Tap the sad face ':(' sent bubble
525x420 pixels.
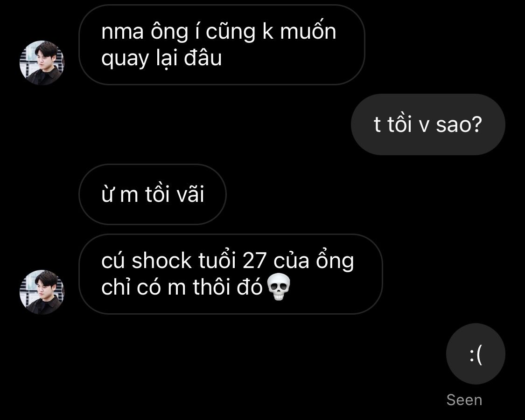[476, 354]
